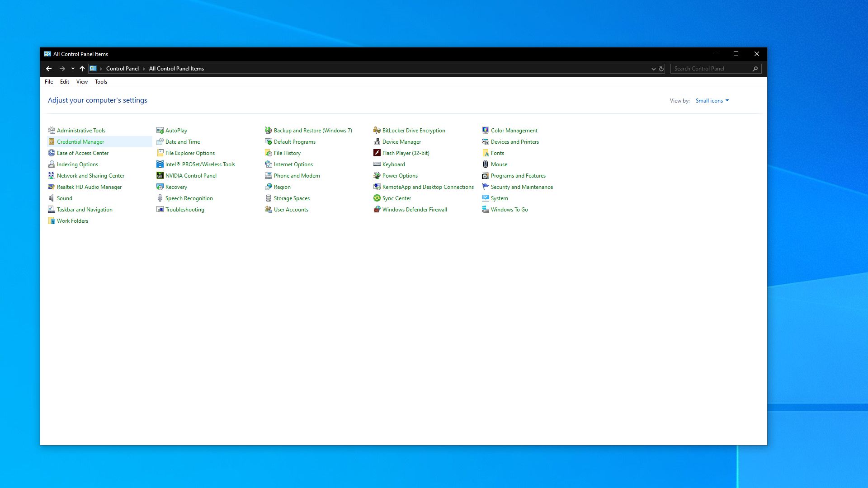The width and height of the screenshot is (868, 488).
Task: Open the System link
Action: (500, 198)
